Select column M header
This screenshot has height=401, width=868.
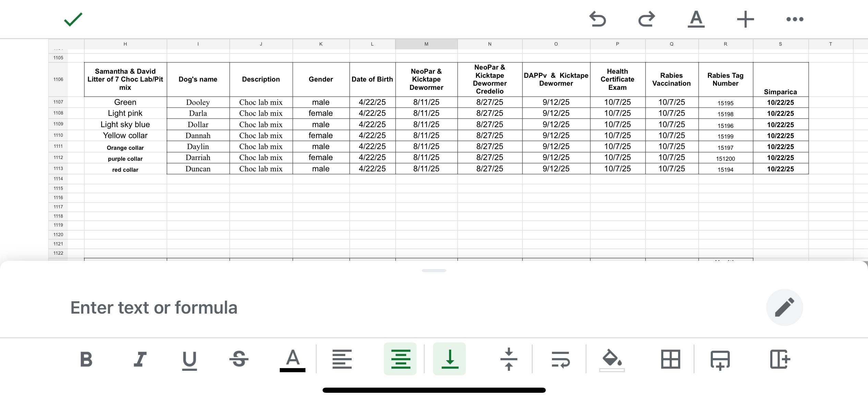pos(426,44)
